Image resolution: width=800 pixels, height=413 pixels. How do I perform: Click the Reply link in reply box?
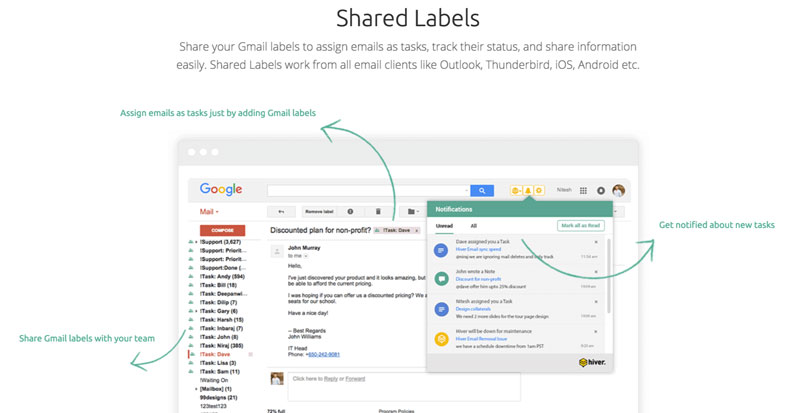[x=331, y=379]
